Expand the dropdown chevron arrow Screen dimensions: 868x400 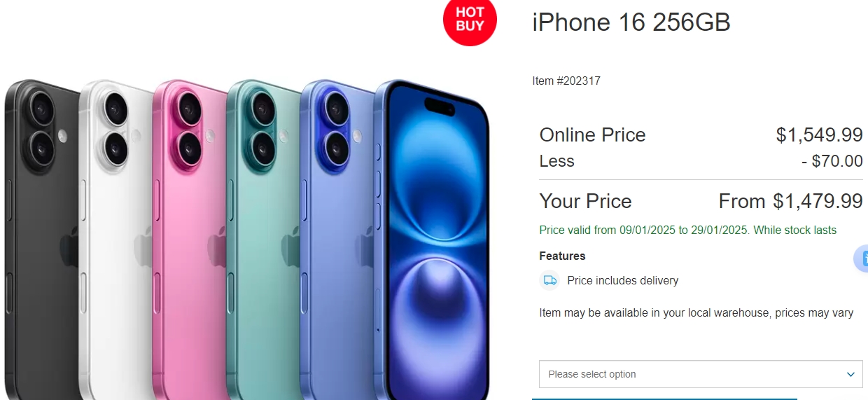coord(850,374)
